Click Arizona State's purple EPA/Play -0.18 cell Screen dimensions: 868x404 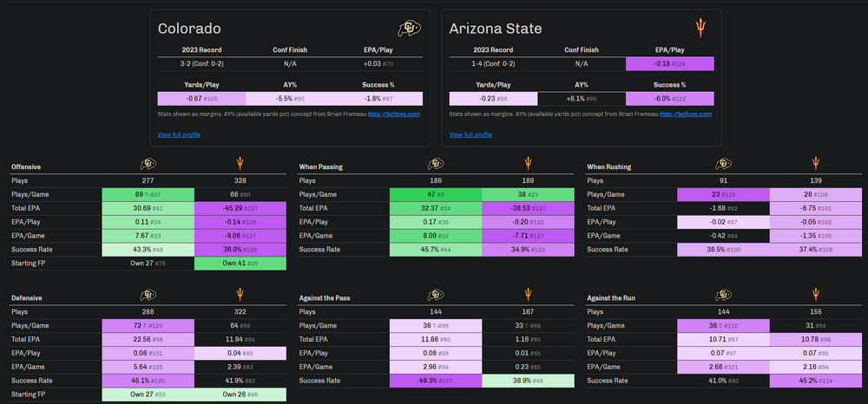pyautogui.click(x=669, y=63)
